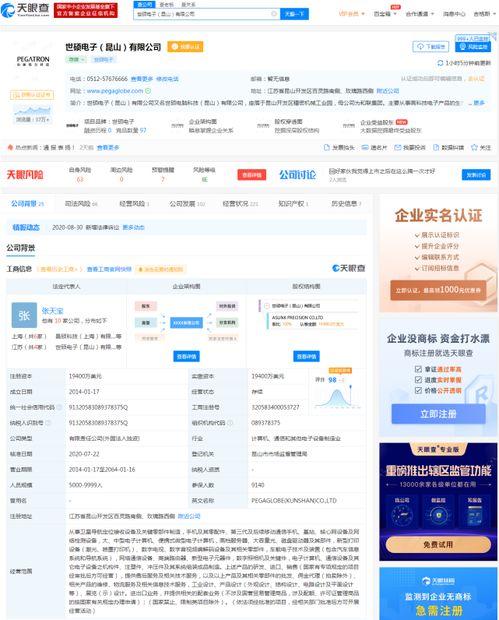Collapse the shareholder node in the equity tree
This screenshot has height=620, width=499.
[267, 306]
